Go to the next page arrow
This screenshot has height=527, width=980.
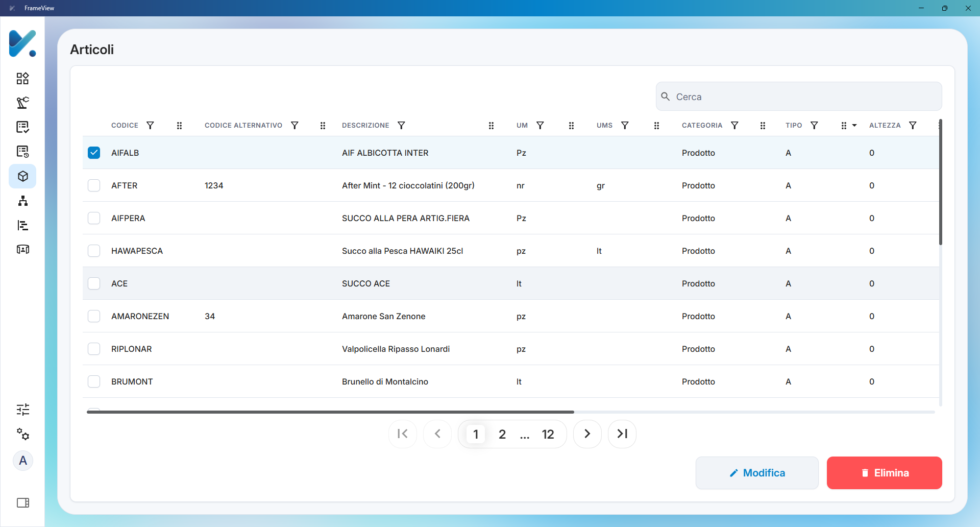pyautogui.click(x=587, y=434)
